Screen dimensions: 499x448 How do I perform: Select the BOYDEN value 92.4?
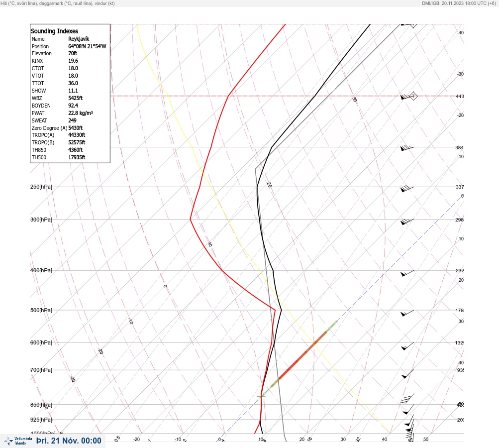tap(73, 106)
